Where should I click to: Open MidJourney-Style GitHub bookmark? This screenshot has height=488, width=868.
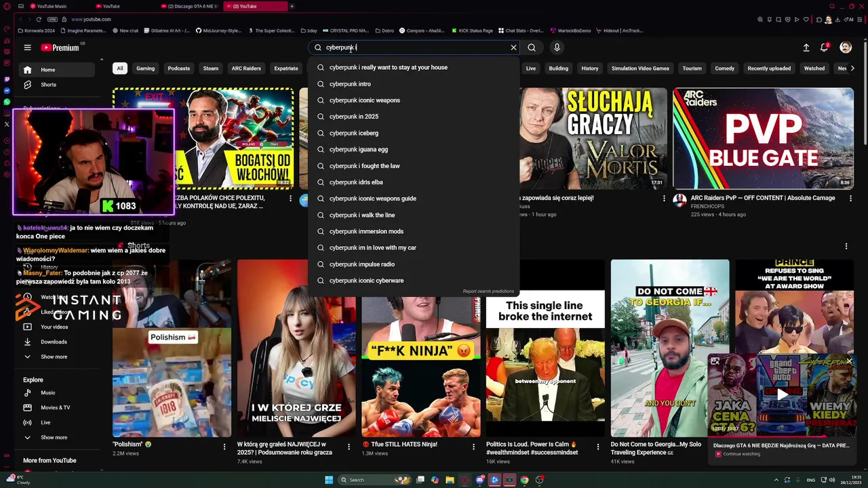(x=218, y=30)
